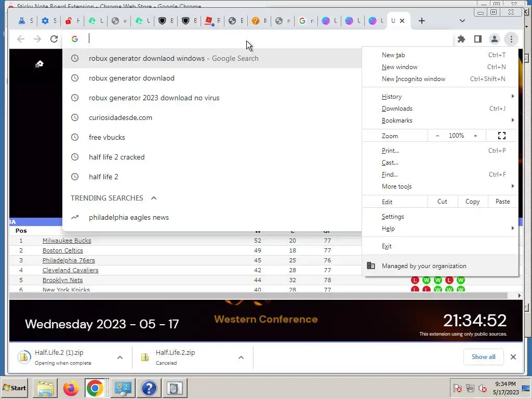Select suggestion robux generator 2023 download no virus
This screenshot has height=399, width=532.
[x=212, y=98]
